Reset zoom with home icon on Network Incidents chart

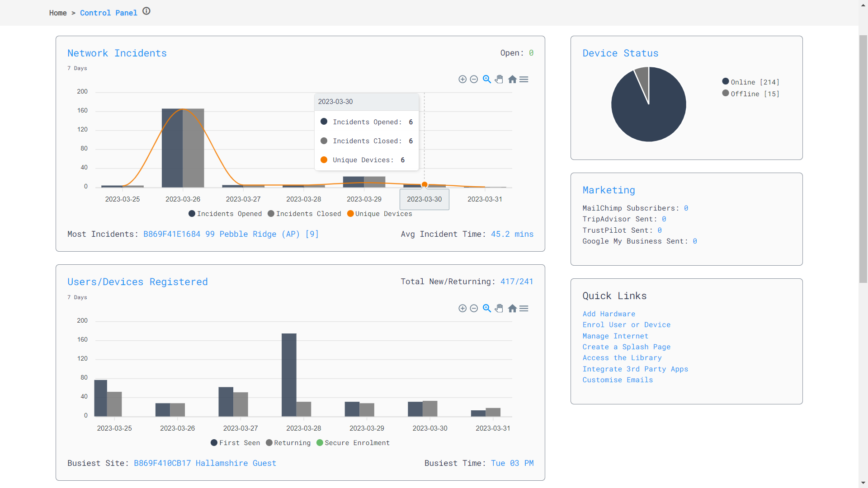pyautogui.click(x=512, y=80)
